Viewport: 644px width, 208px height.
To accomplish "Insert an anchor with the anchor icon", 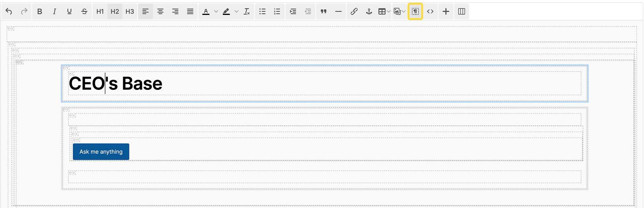I will pyautogui.click(x=369, y=11).
